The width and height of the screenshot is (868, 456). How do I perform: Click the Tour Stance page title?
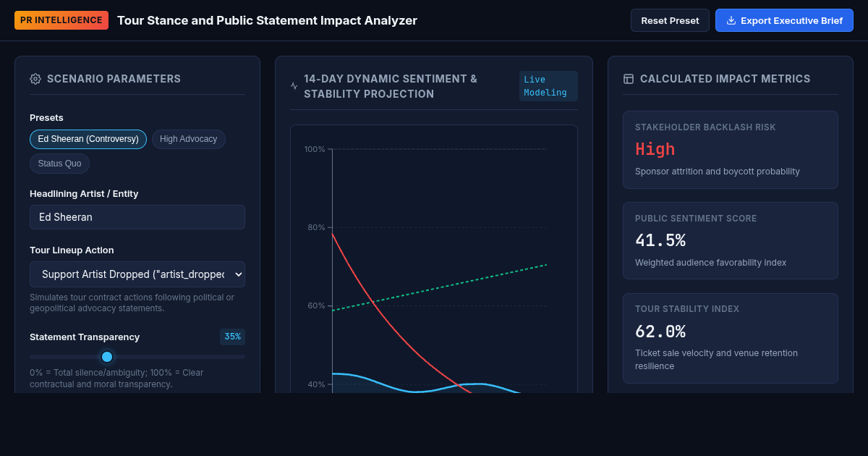point(267,20)
